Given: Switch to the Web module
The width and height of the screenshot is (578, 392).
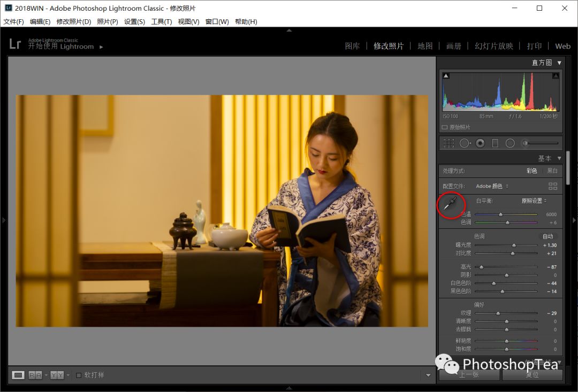Looking at the screenshot, I should 563,46.
